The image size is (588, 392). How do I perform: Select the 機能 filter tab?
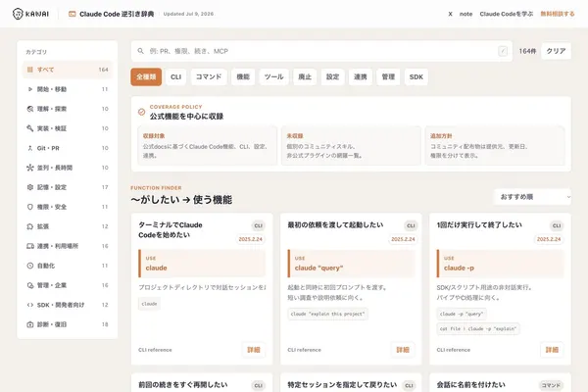(243, 76)
